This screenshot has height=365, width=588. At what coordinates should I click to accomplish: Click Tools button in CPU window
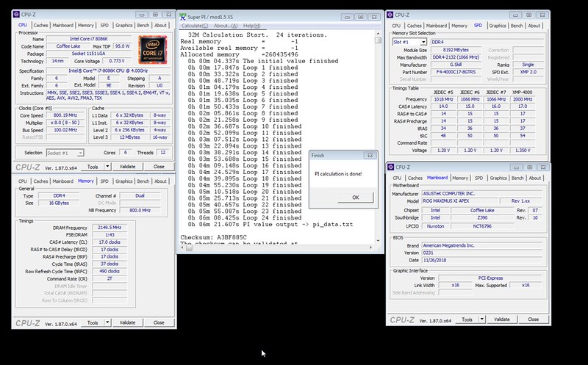(93, 167)
